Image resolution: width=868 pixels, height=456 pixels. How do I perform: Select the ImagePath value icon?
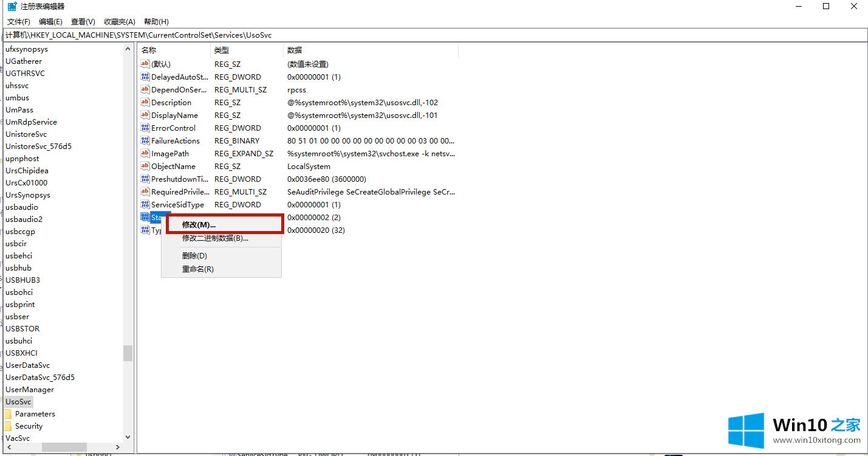pos(145,154)
